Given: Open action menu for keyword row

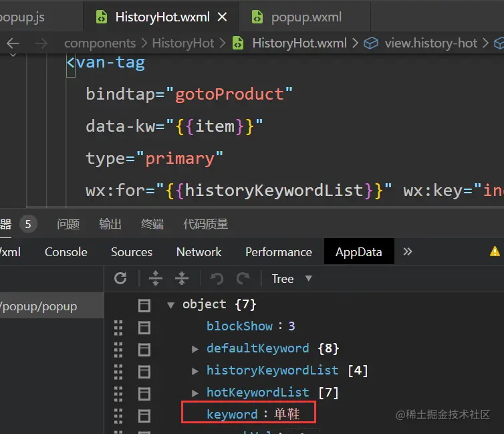Looking at the screenshot, I should pyautogui.click(x=144, y=416).
